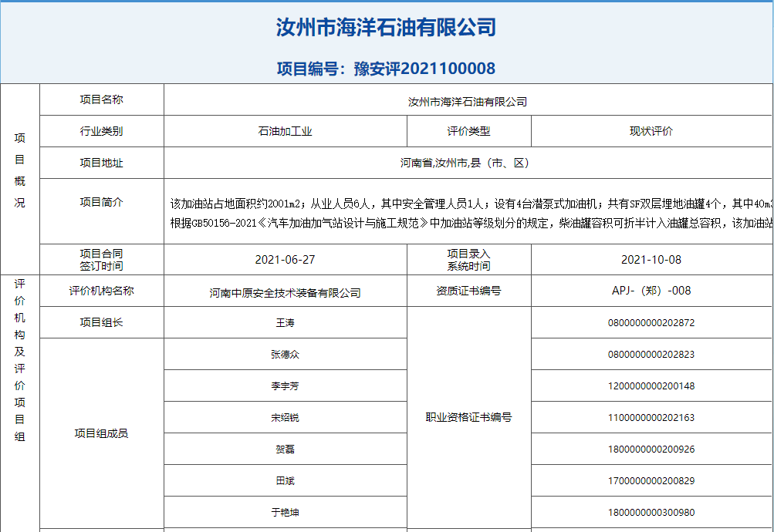
Task: Select team member 宋绍锐
Action: tap(285, 418)
